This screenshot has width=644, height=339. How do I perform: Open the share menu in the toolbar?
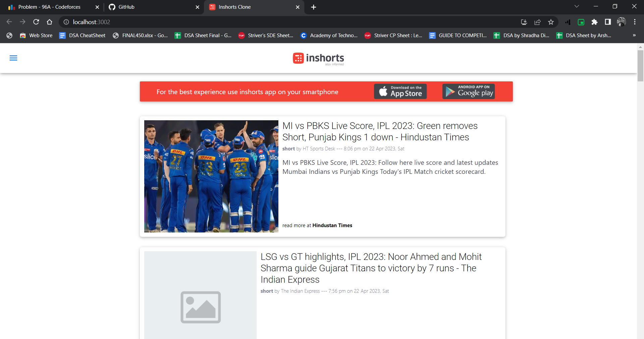click(537, 22)
